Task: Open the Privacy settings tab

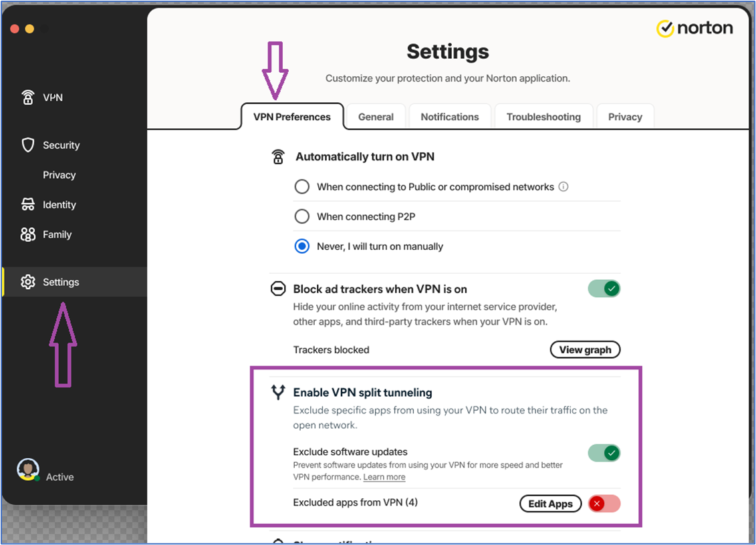Action: click(625, 117)
